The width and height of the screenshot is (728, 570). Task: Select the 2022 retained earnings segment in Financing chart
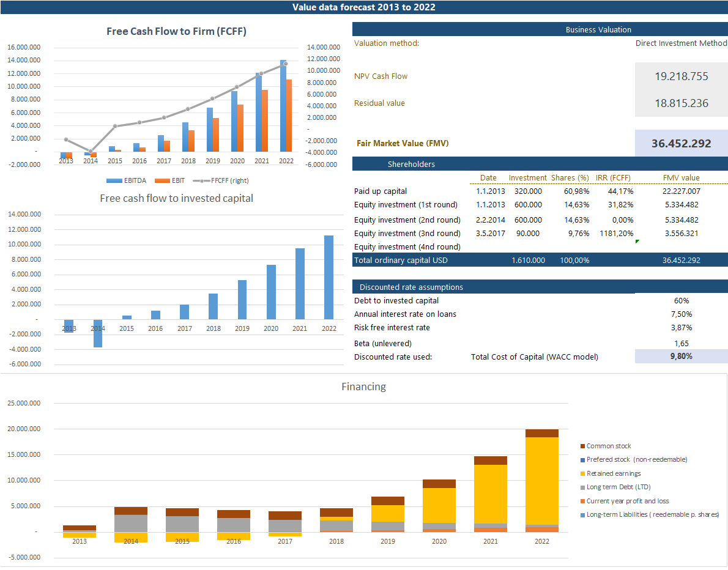click(542, 480)
